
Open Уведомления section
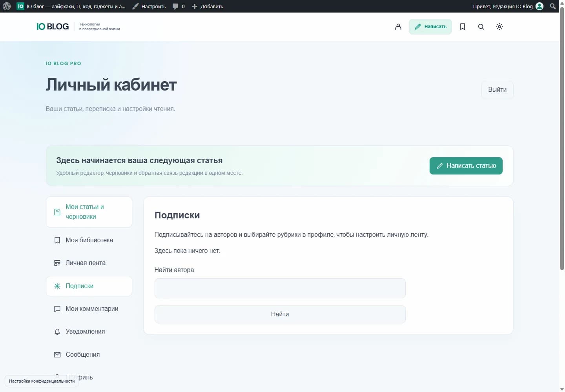(89, 332)
